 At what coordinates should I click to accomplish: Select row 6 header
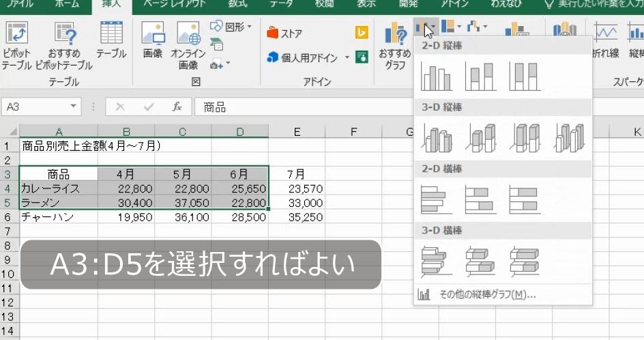click(x=9, y=217)
